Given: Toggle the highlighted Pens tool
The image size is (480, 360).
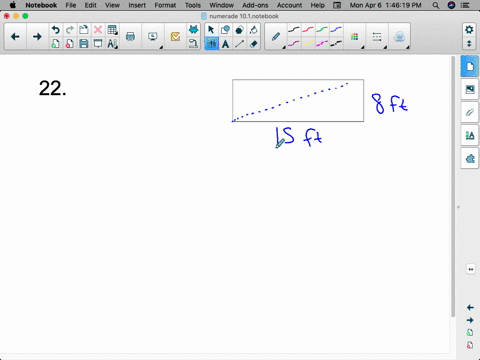Looking at the screenshot, I should tap(211, 43).
